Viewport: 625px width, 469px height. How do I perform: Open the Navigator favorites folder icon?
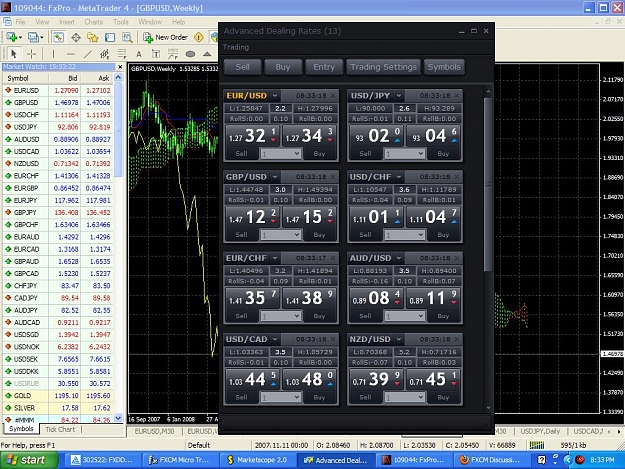point(93,37)
